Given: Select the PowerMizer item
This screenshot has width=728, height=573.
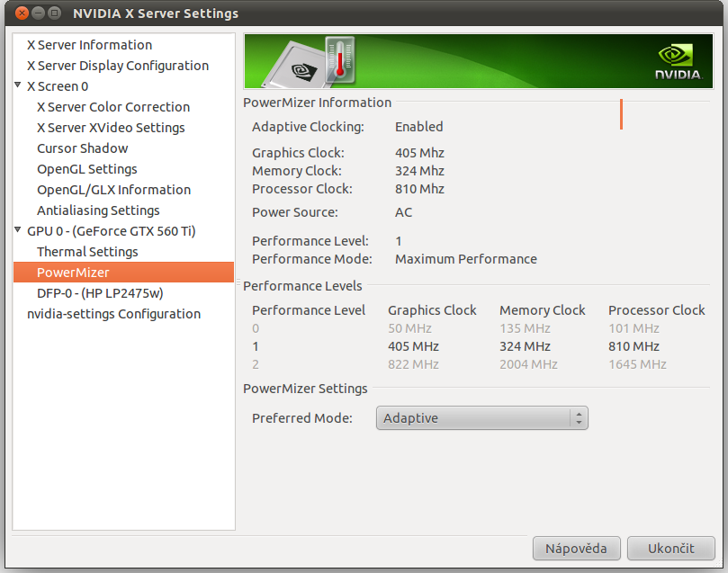Looking at the screenshot, I should coord(123,273).
